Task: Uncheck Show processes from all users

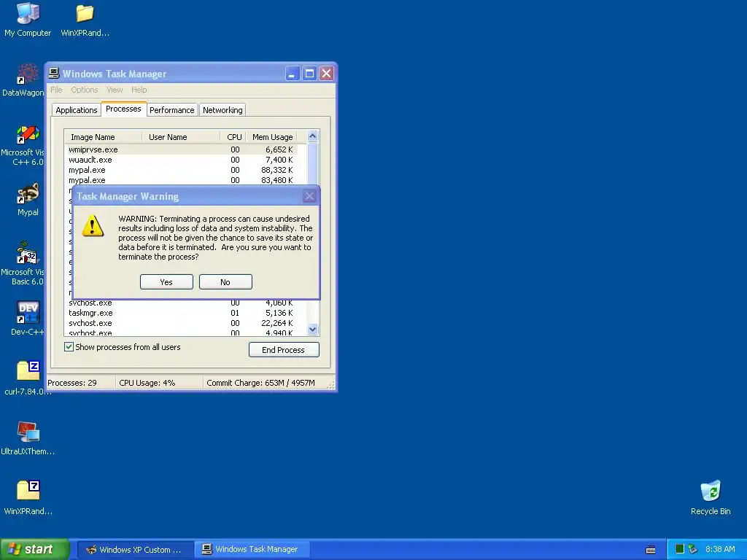Action: 69,346
